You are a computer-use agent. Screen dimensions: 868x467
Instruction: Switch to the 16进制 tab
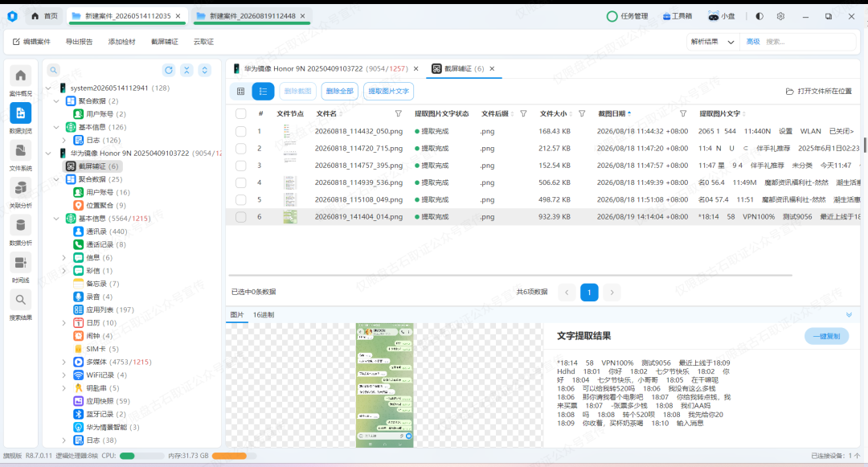tap(264, 315)
